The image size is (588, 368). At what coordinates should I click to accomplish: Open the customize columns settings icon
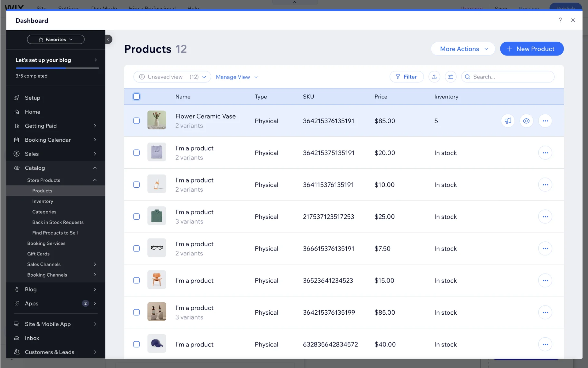point(450,77)
